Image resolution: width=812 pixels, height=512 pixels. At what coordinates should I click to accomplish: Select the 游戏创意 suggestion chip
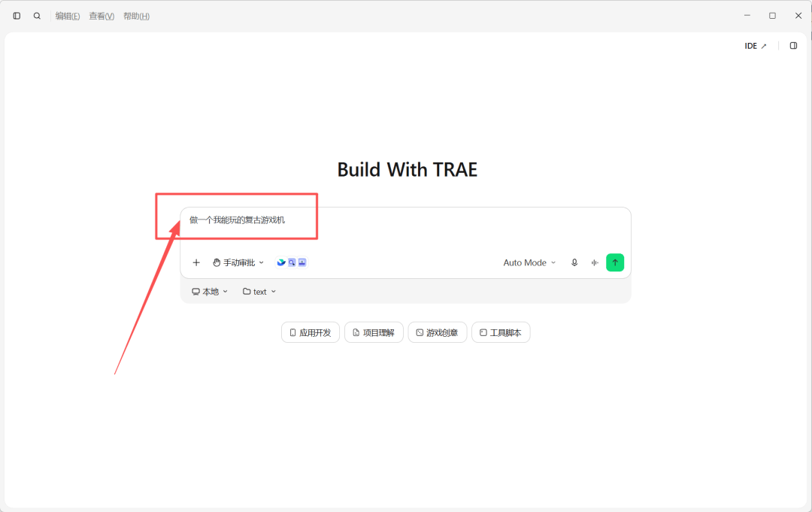[438, 332]
